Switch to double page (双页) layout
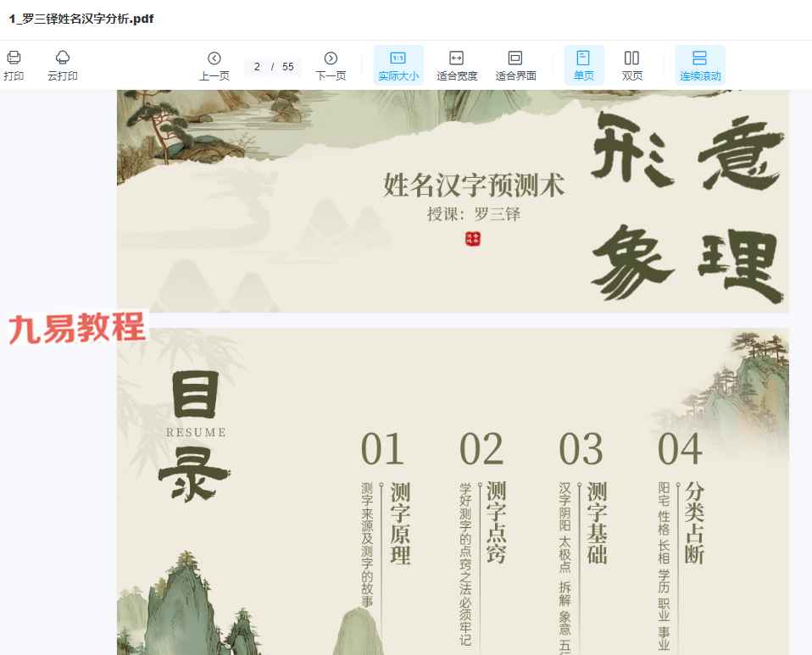This screenshot has width=812, height=655. click(631, 66)
